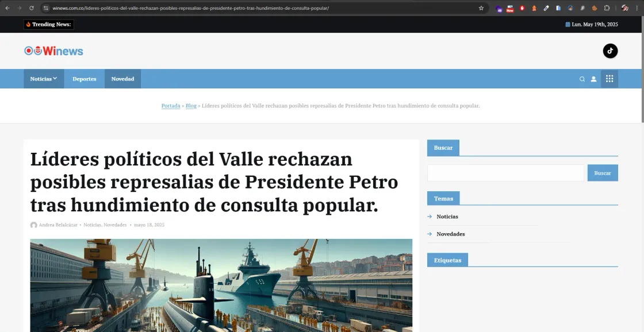Open the Extensions puzzle piece menu
This screenshot has height=332, width=644.
point(607,8)
